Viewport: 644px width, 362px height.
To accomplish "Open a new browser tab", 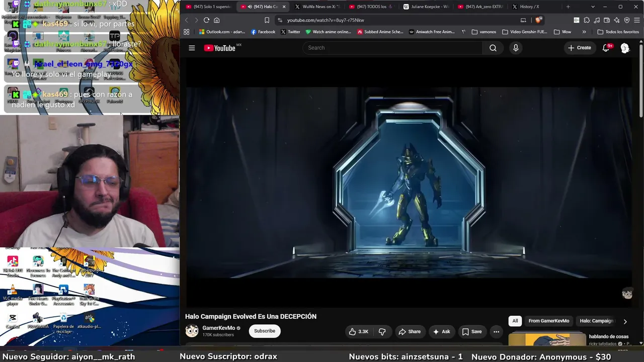I will tap(568, 7).
